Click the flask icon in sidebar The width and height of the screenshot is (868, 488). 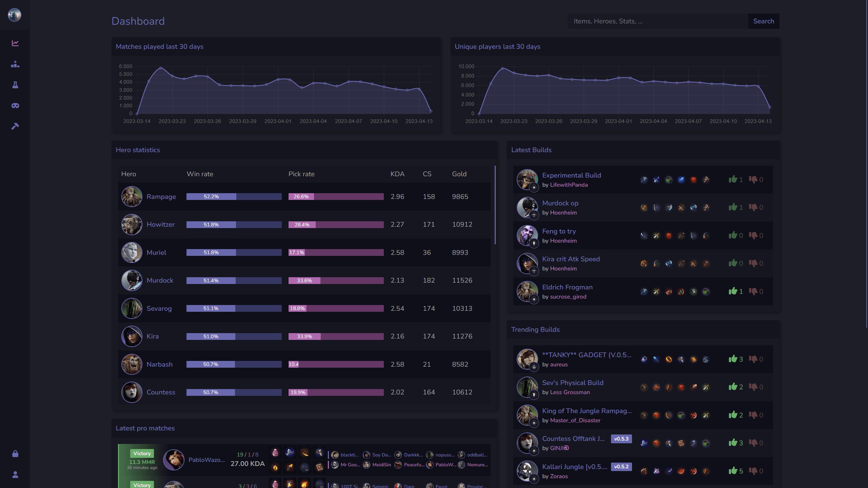point(15,85)
